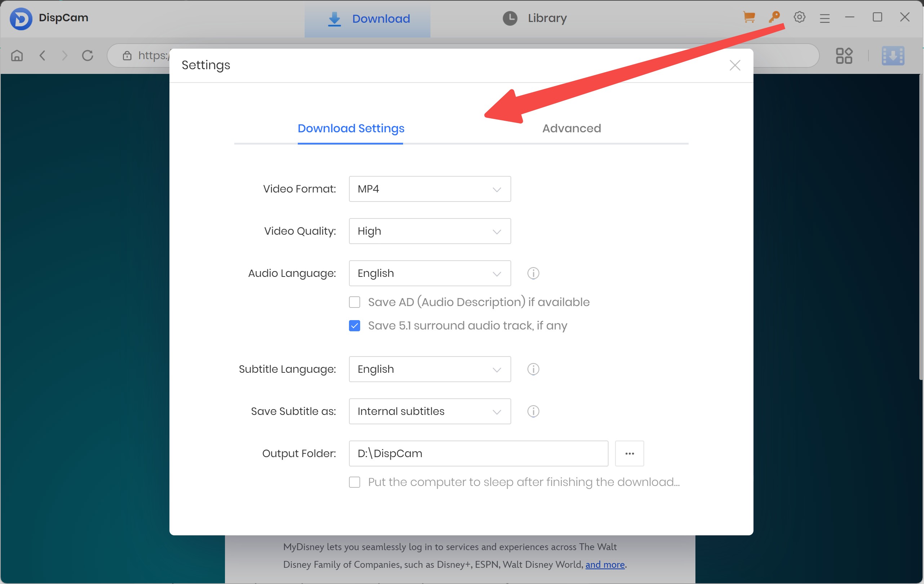Select the Download Settings tab

point(351,129)
